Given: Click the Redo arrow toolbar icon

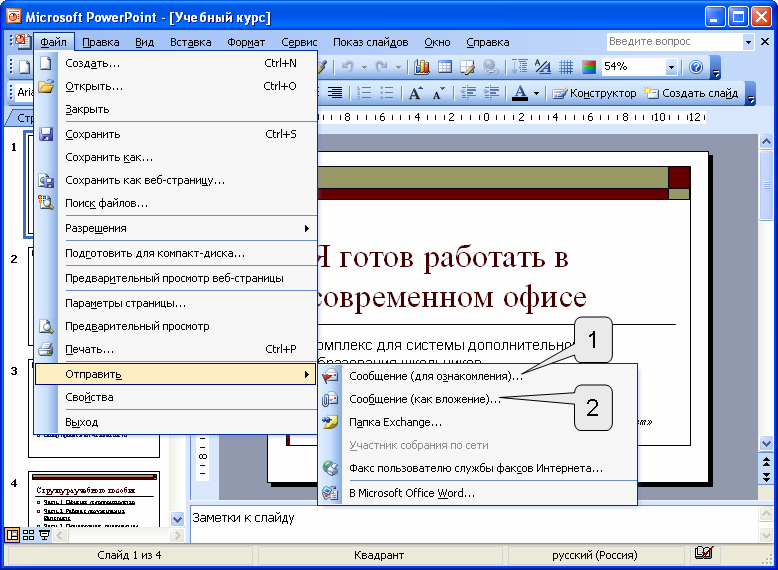Looking at the screenshot, I should tap(381, 66).
